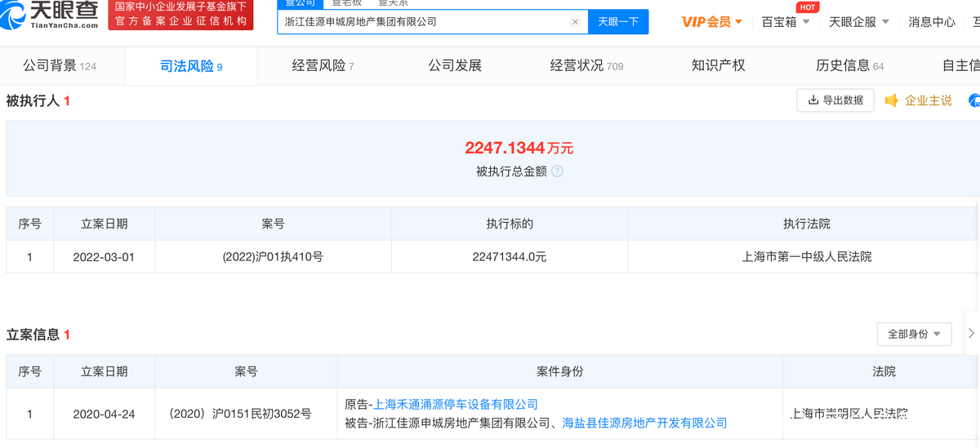Viewport: 980px width, 448px height.
Task: Click case number (2020)沪0151民初3052号
Action: (x=239, y=414)
